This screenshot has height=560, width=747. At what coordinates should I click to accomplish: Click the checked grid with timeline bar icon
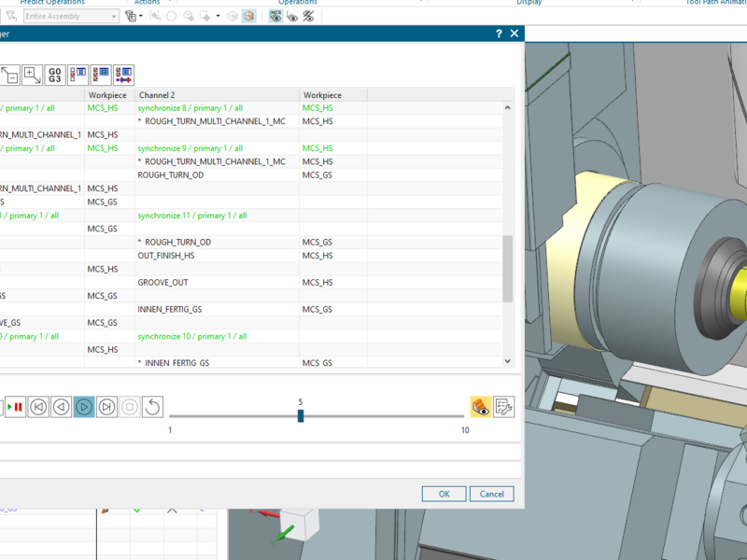(124, 75)
